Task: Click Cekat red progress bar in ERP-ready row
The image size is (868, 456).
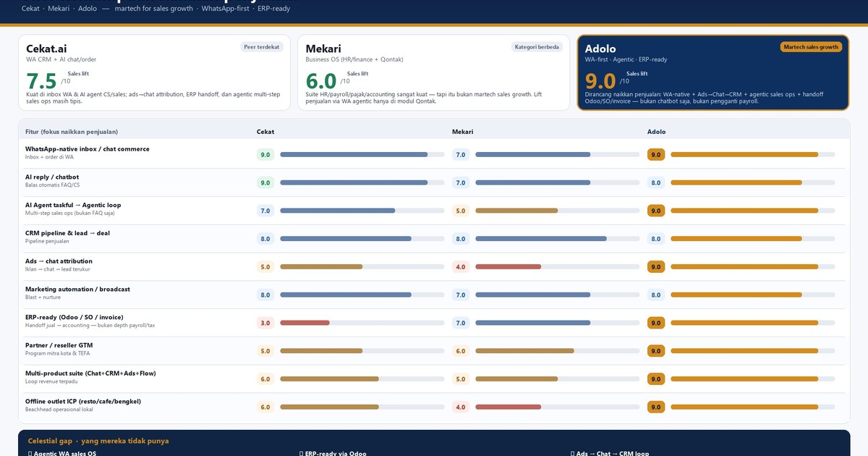Action: click(x=362, y=323)
